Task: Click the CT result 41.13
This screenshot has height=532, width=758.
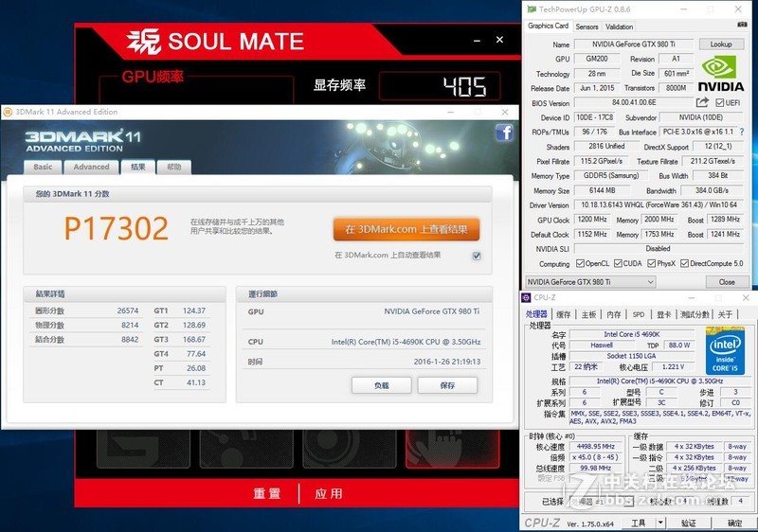Action: (x=196, y=382)
